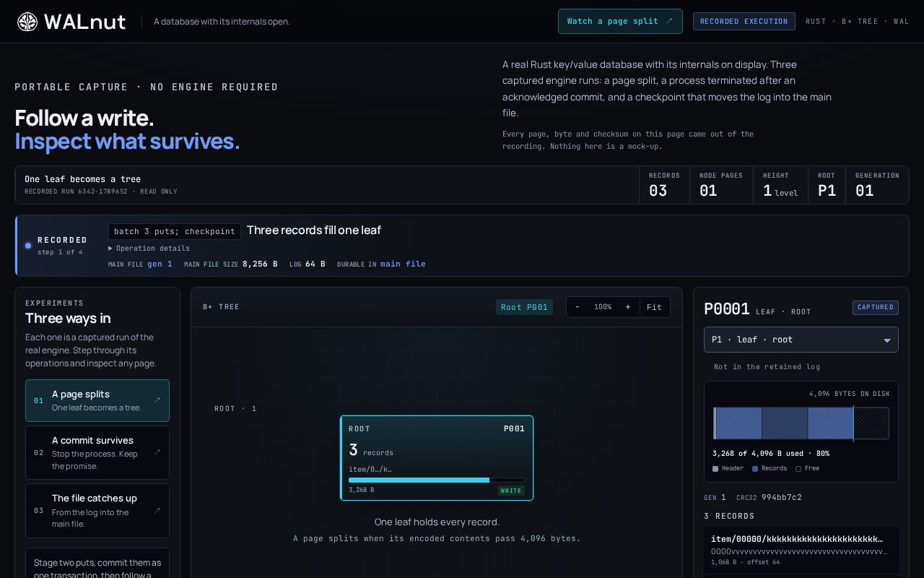This screenshot has height=578, width=924.
Task: Click the Fit button in tree toolbar
Action: coord(655,307)
